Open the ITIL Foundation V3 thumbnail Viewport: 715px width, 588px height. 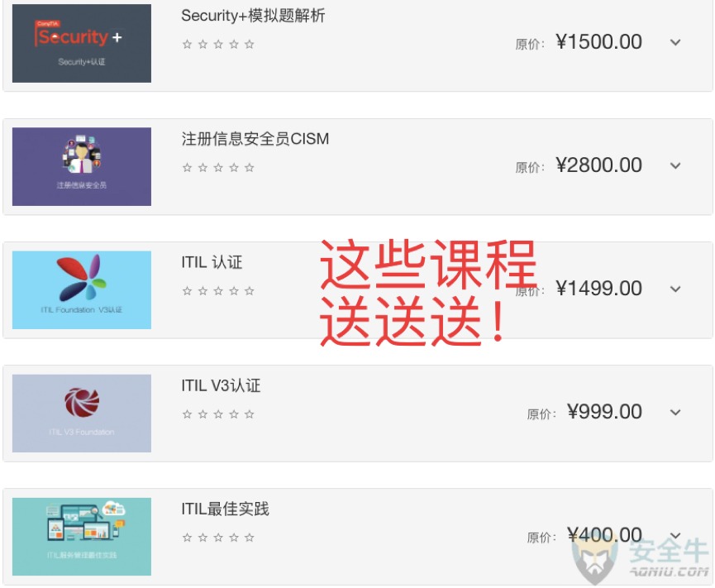[x=82, y=289]
